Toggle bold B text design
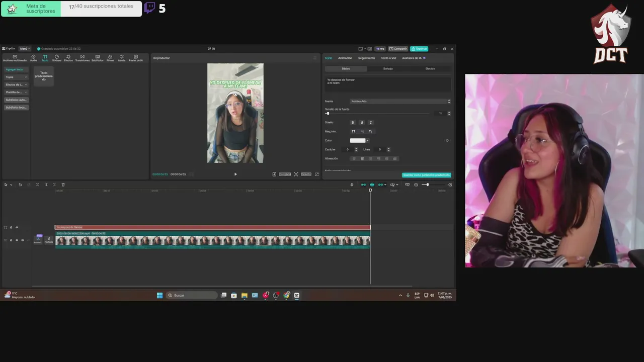The width and height of the screenshot is (644, 362). point(353,122)
